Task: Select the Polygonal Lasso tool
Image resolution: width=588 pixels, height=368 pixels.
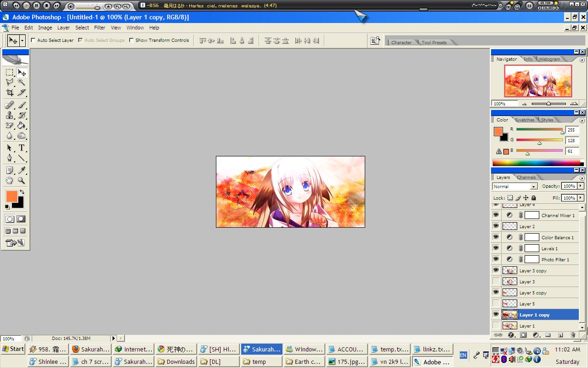Action: [9, 82]
